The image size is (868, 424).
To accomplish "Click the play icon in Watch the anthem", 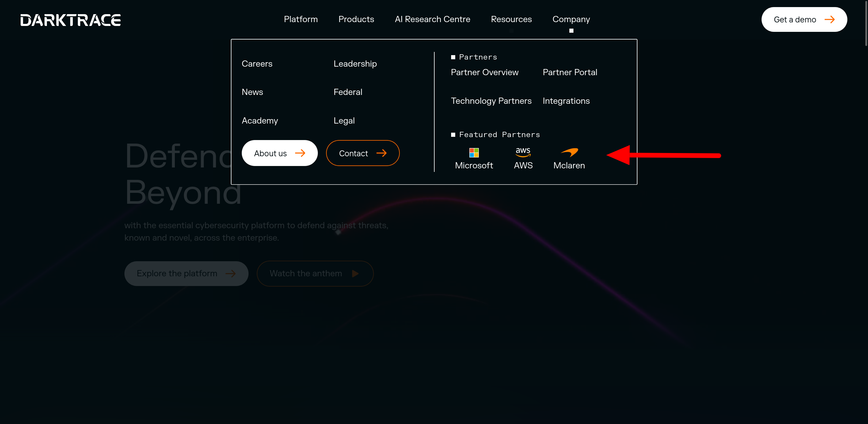I will (355, 273).
